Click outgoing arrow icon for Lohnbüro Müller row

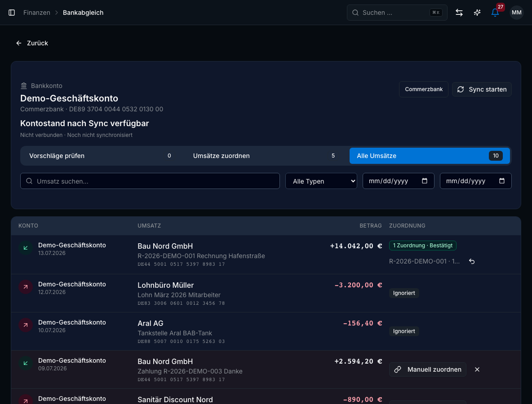26,287
